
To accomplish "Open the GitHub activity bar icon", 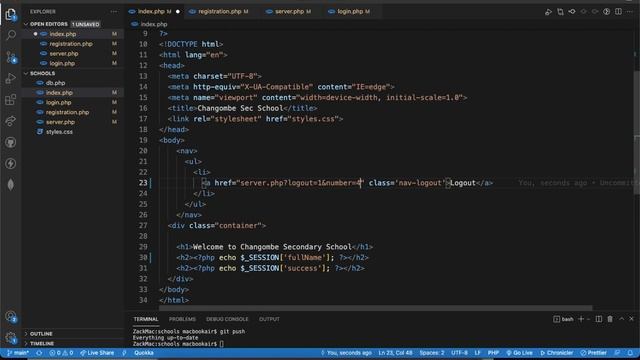I will (x=11, y=142).
